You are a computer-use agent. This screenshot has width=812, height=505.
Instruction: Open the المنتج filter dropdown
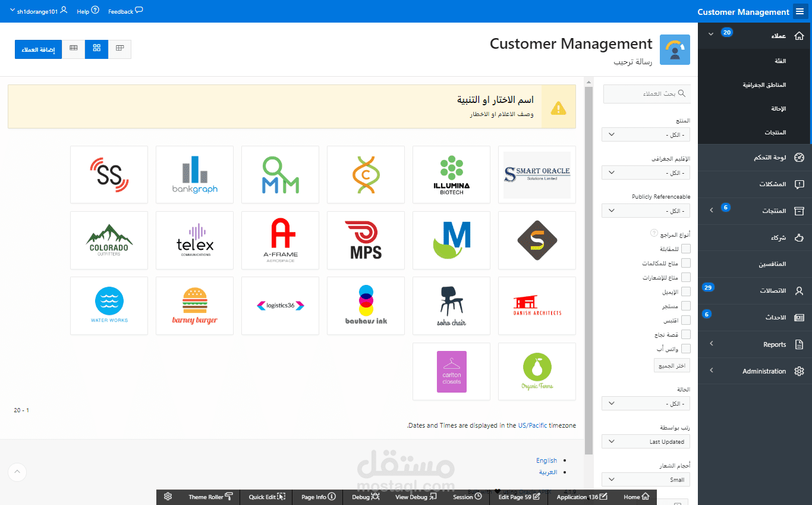click(646, 134)
